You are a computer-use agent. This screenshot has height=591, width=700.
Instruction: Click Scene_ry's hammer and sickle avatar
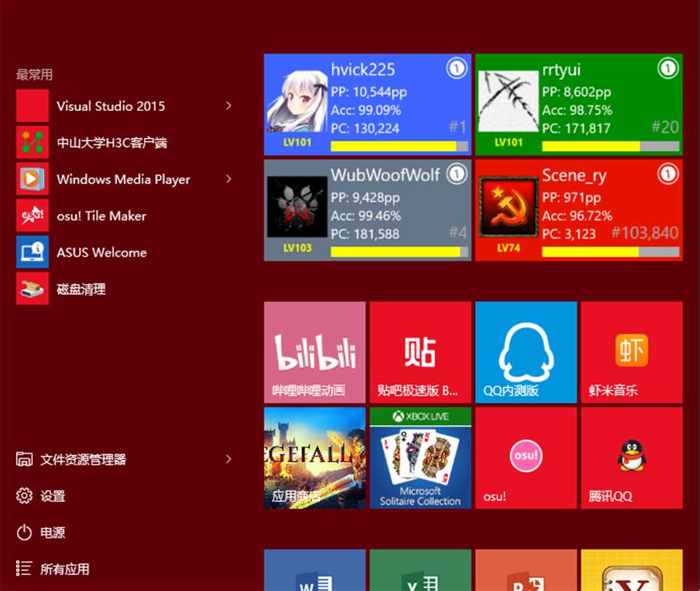coord(509,207)
